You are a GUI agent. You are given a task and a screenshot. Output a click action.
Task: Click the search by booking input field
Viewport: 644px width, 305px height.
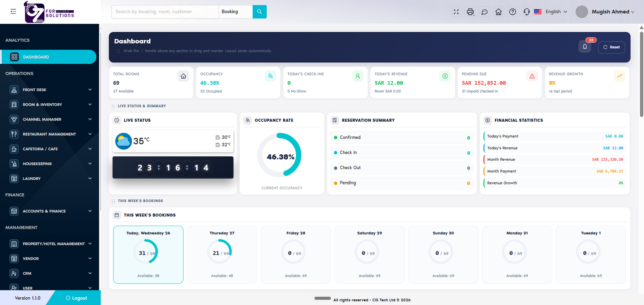pos(165,12)
